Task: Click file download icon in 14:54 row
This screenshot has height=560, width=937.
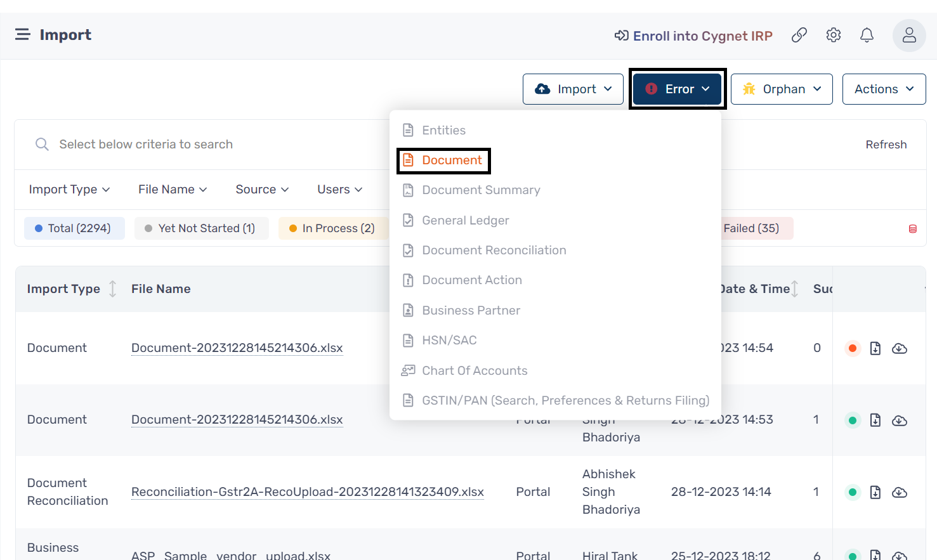Action: click(x=875, y=348)
